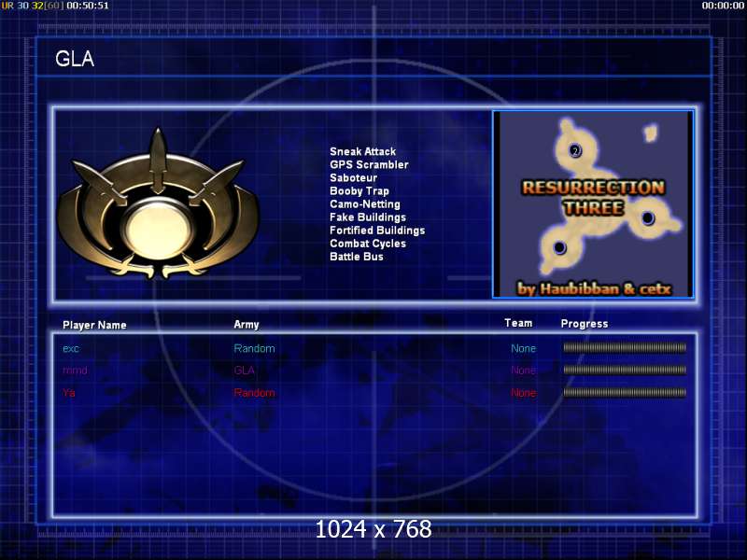Screen dimensions: 747x560
Task: Click Ya's red Random army entry
Action: tap(254, 393)
